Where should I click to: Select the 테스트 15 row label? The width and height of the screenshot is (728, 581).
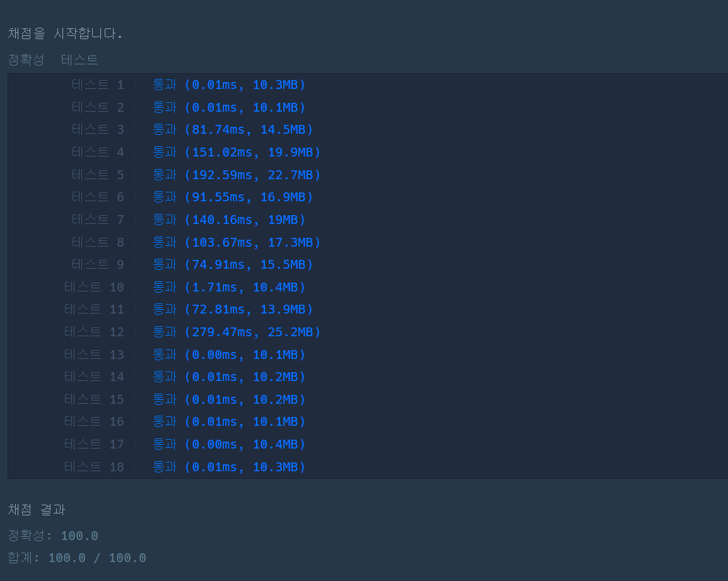[93, 399]
